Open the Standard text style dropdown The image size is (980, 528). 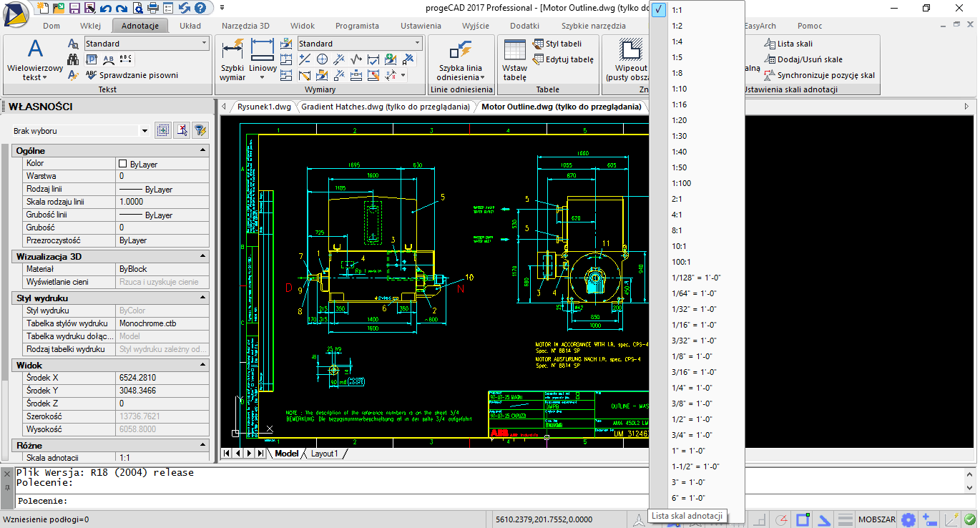point(204,44)
